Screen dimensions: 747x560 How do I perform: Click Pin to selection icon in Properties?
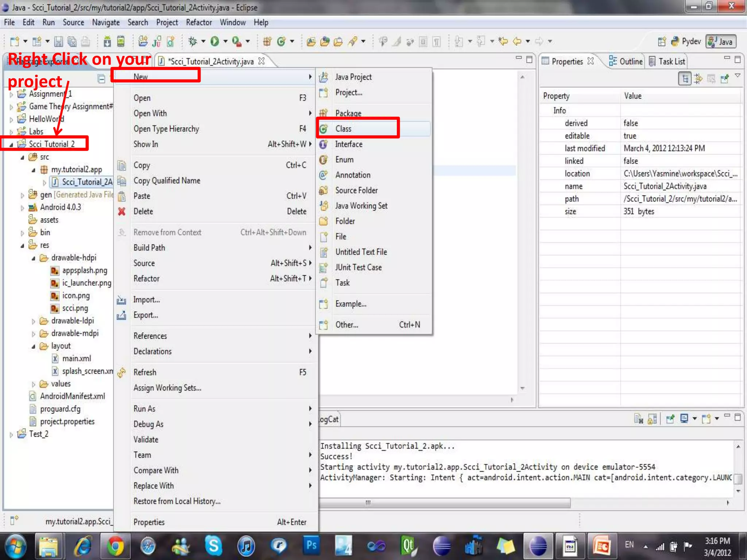coord(725,78)
